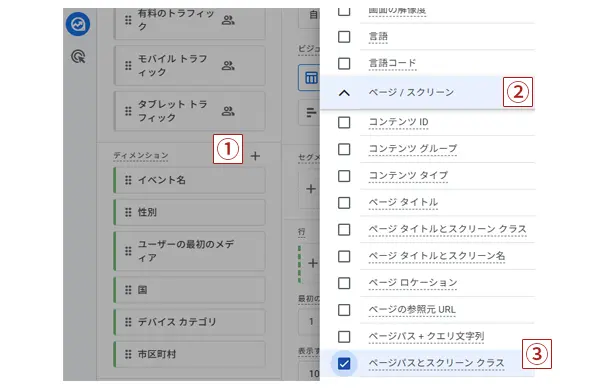The image size is (600, 388).
Task: Click the drag handle on 有料のトラフィック
Action: pyautogui.click(x=128, y=20)
